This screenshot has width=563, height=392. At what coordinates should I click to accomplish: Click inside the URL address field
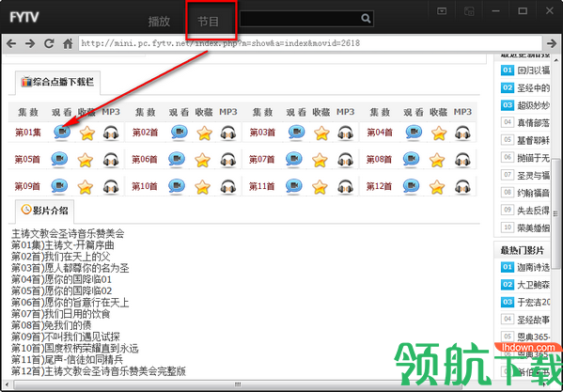point(310,43)
